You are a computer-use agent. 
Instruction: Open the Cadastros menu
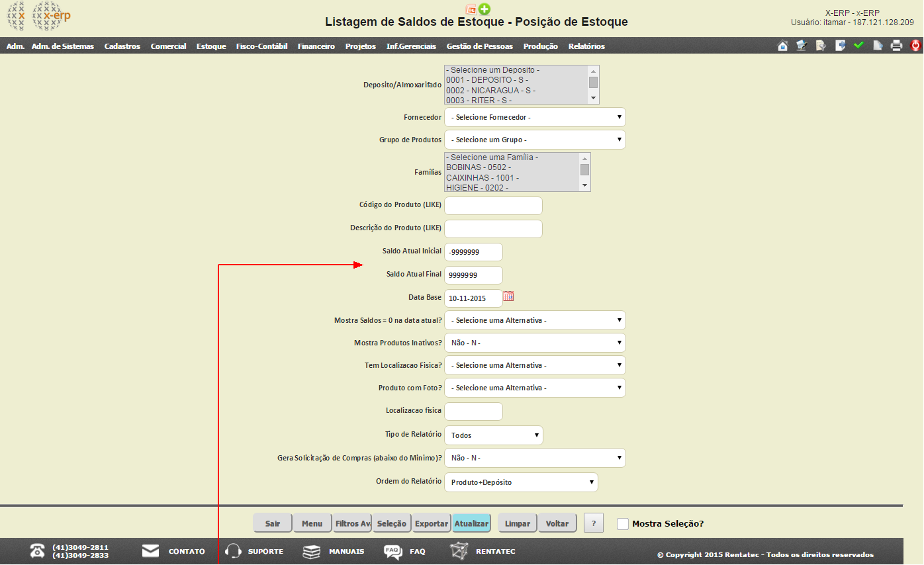point(122,46)
